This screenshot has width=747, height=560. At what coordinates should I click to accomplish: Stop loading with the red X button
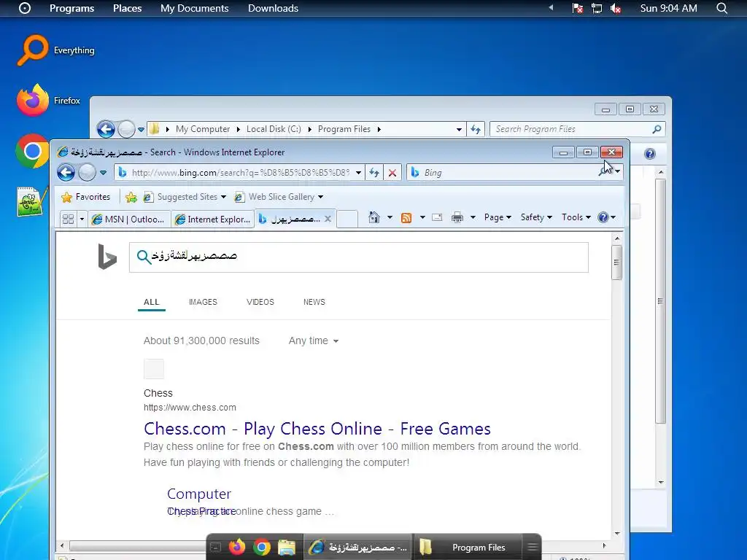[x=392, y=173]
